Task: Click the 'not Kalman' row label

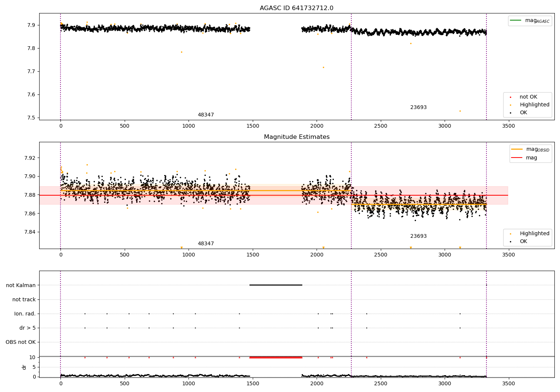Action: [21, 286]
